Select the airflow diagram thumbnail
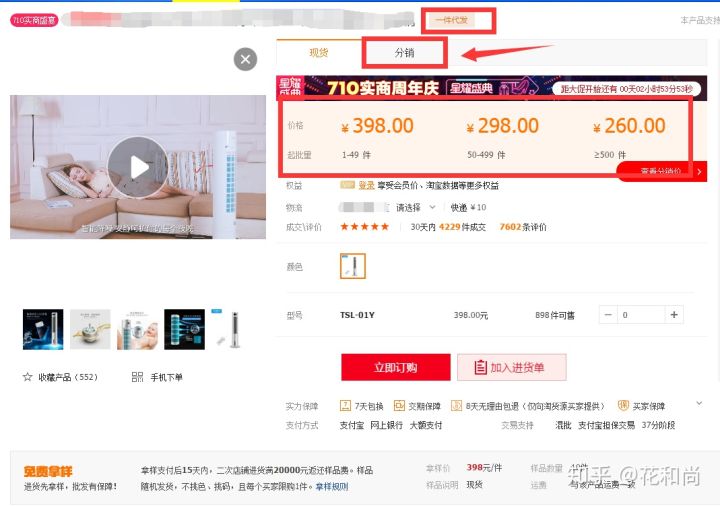Viewport: 720px width, 506px height. tap(185, 330)
